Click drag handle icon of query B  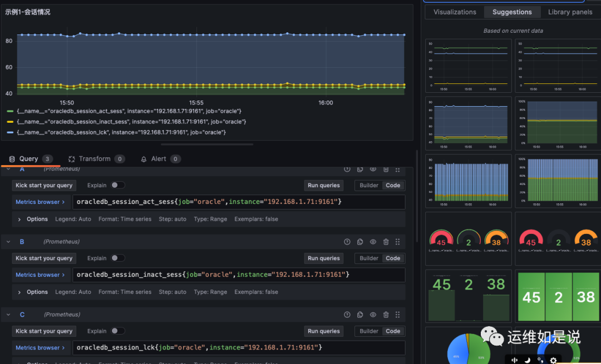coord(397,242)
